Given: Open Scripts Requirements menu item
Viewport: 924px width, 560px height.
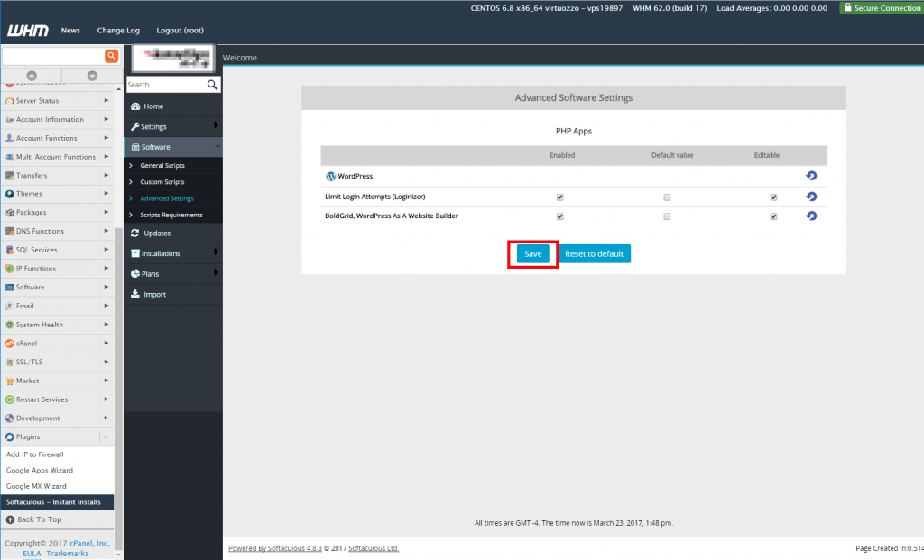Looking at the screenshot, I should coord(171,215).
